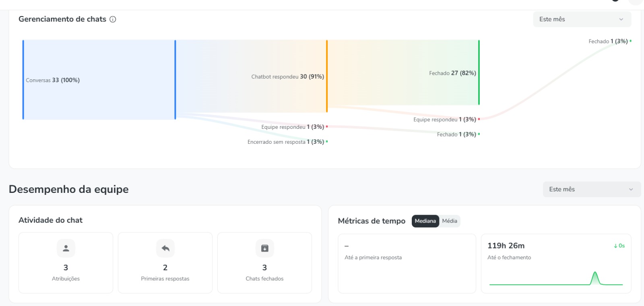Click the Chats fechados archive icon

[265, 248]
